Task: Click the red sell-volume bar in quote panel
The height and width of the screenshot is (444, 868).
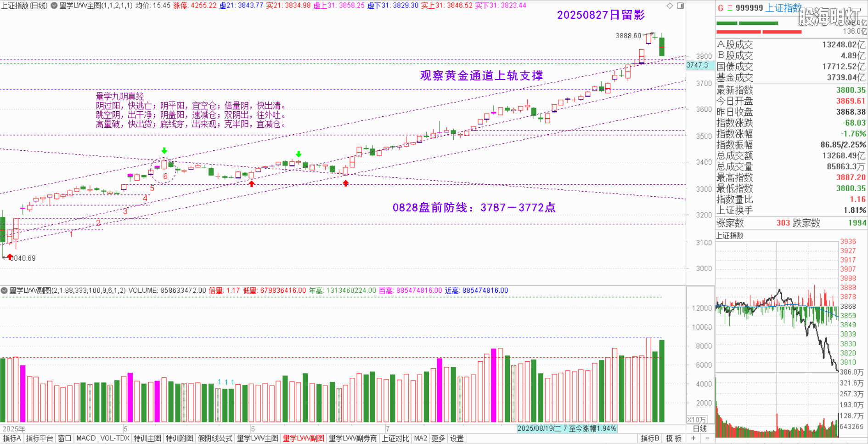Action: point(759,32)
